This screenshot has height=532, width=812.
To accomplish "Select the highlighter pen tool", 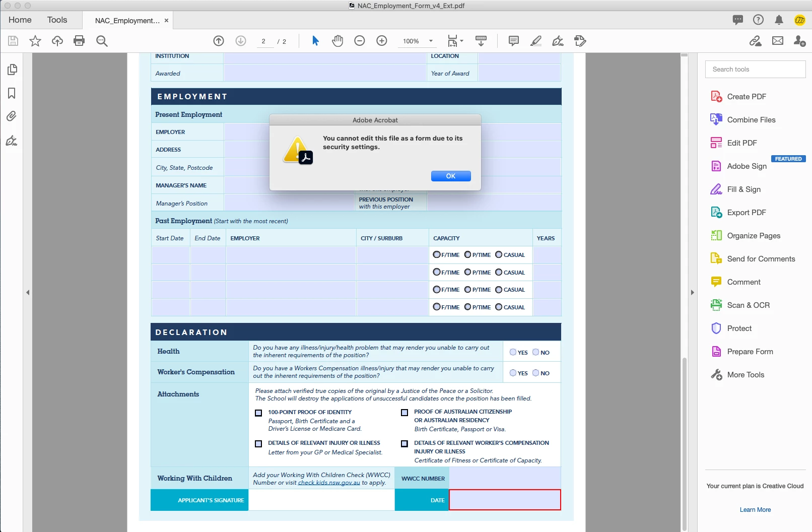I will pyautogui.click(x=536, y=41).
